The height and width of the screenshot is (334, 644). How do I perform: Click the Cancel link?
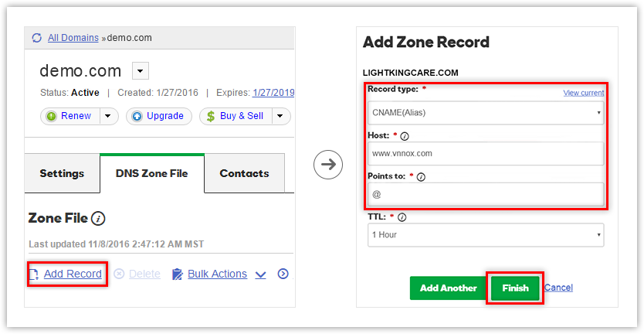tap(558, 288)
